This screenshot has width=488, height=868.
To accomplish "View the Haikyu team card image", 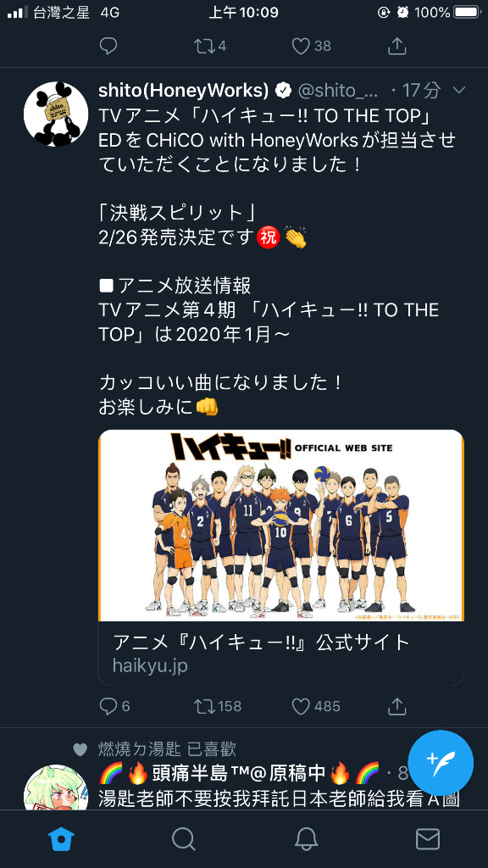I will (281, 526).
